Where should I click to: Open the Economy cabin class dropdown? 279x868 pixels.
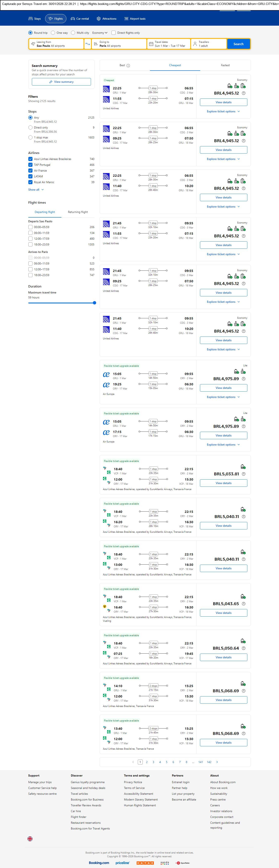pos(100,33)
